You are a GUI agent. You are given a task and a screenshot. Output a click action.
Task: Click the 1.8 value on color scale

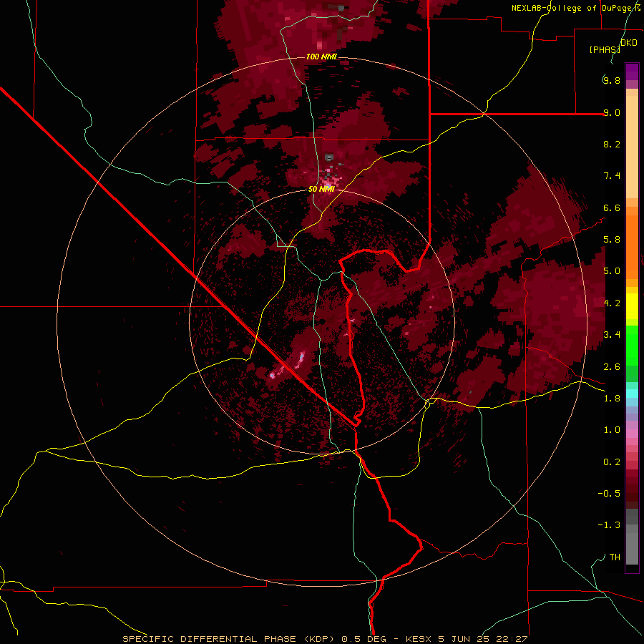pos(612,399)
